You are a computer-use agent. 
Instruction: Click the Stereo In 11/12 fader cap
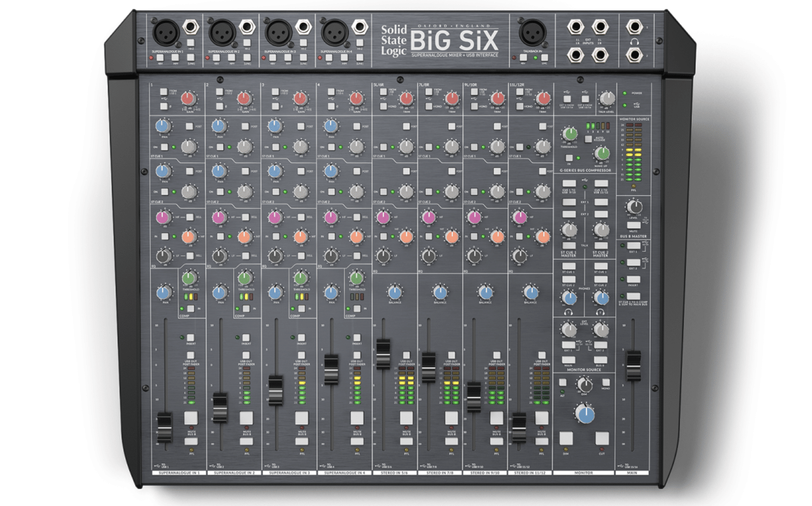tap(519, 427)
